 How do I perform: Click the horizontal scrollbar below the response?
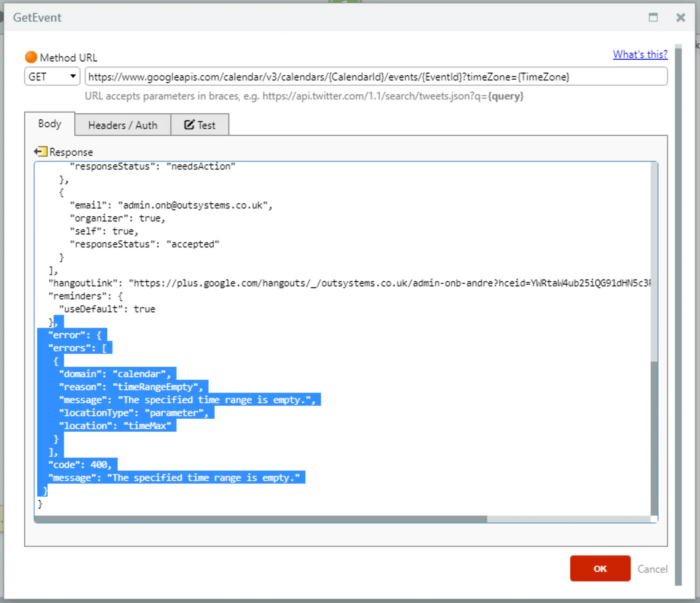[x=260, y=519]
